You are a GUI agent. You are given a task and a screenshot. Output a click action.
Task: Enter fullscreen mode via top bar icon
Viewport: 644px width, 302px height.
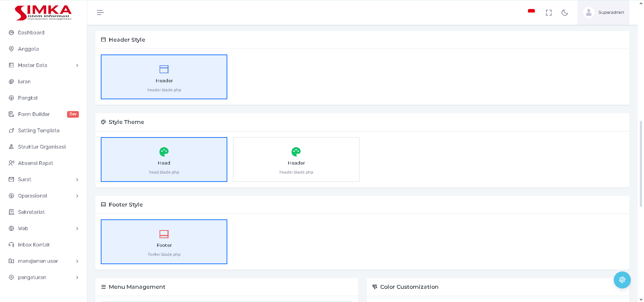[548, 12]
